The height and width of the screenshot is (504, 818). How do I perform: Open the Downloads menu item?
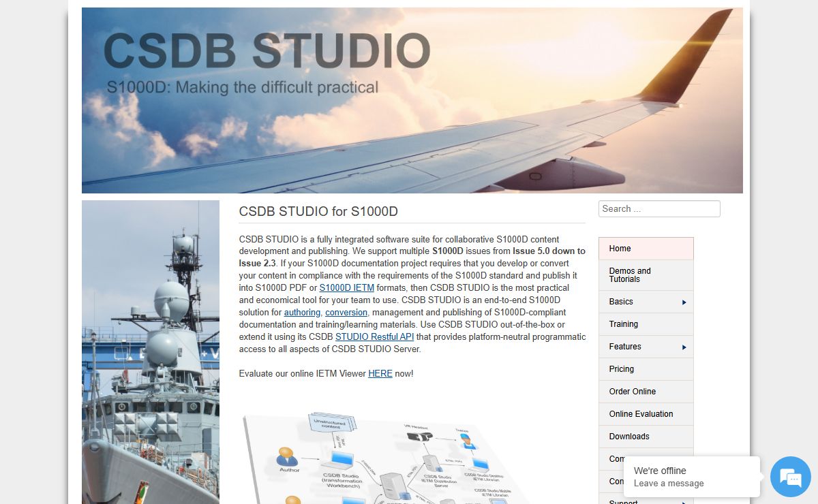[646, 437]
